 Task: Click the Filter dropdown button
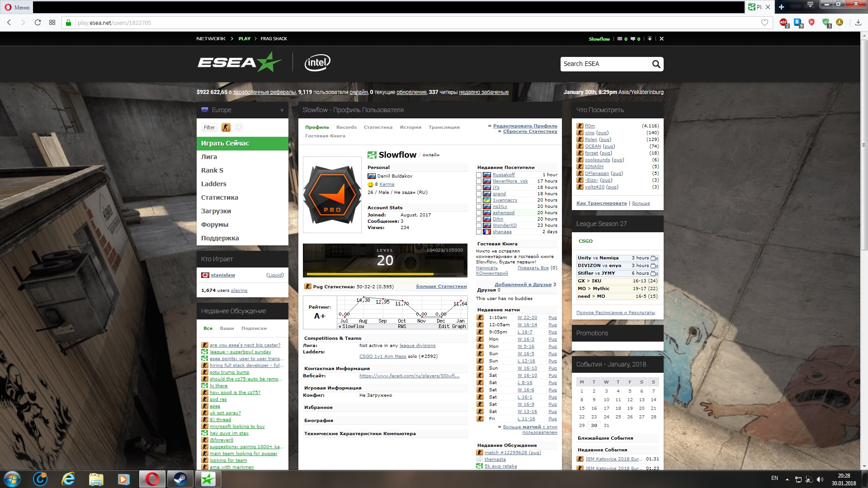click(209, 127)
